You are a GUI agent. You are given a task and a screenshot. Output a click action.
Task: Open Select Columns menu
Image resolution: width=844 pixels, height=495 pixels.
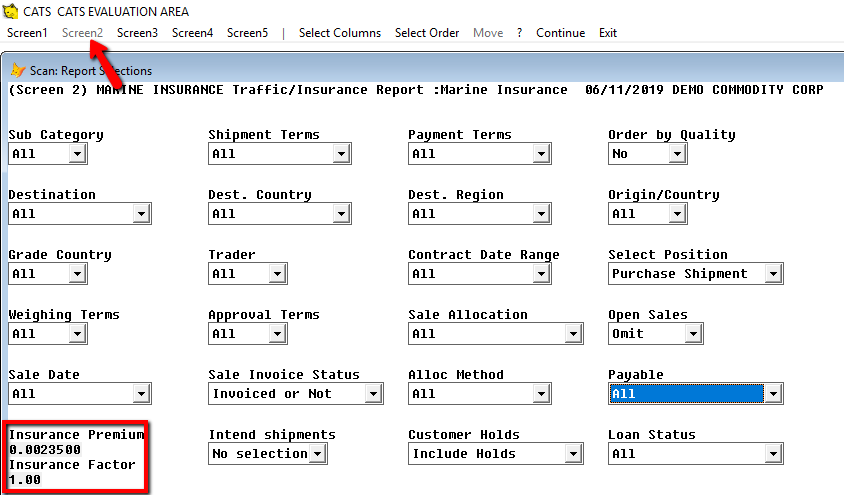340,33
